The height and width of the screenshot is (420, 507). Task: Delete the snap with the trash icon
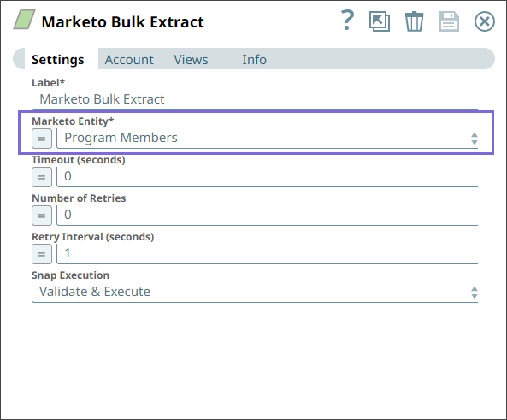pyautogui.click(x=414, y=21)
